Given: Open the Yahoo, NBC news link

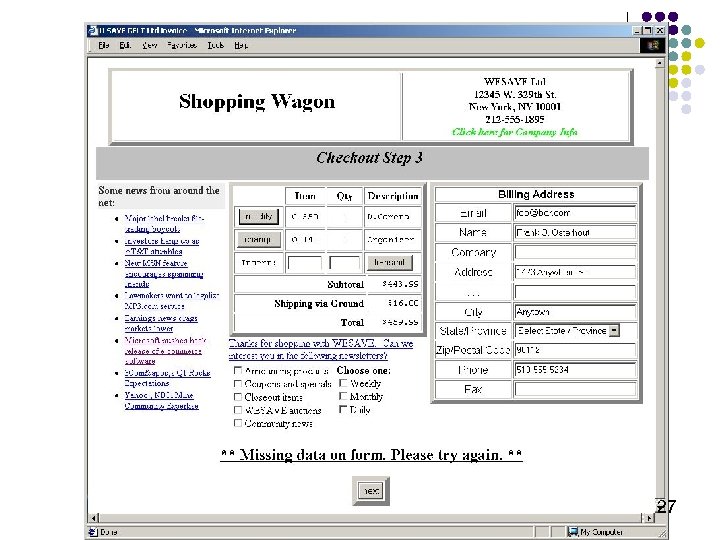Looking at the screenshot, I should click(161, 400).
